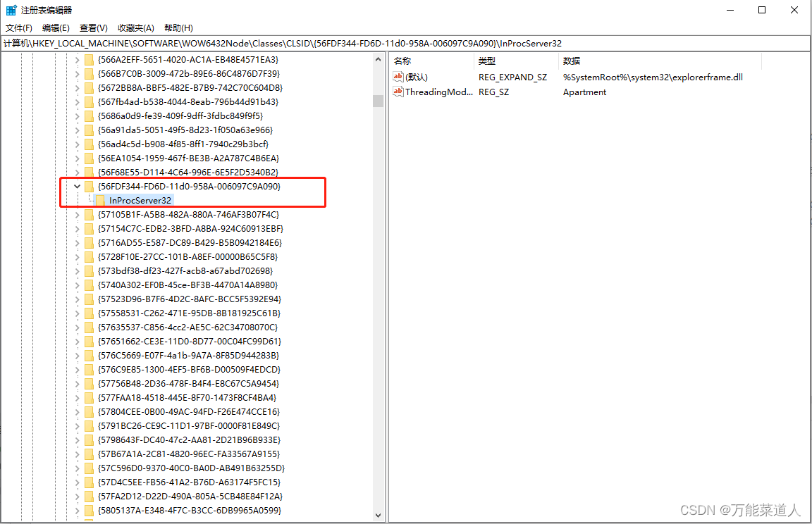This screenshot has width=812, height=524.
Task: Open the 收藏夹 menu
Action: click(136, 27)
